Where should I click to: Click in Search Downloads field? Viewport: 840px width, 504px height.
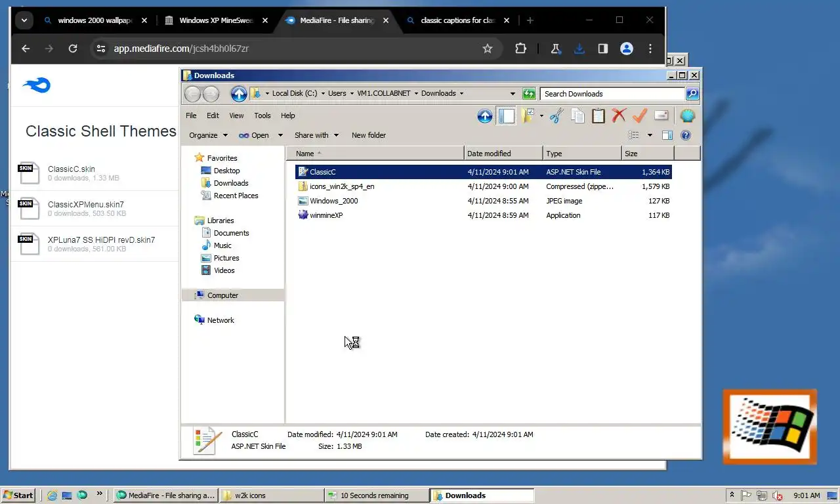coord(612,94)
